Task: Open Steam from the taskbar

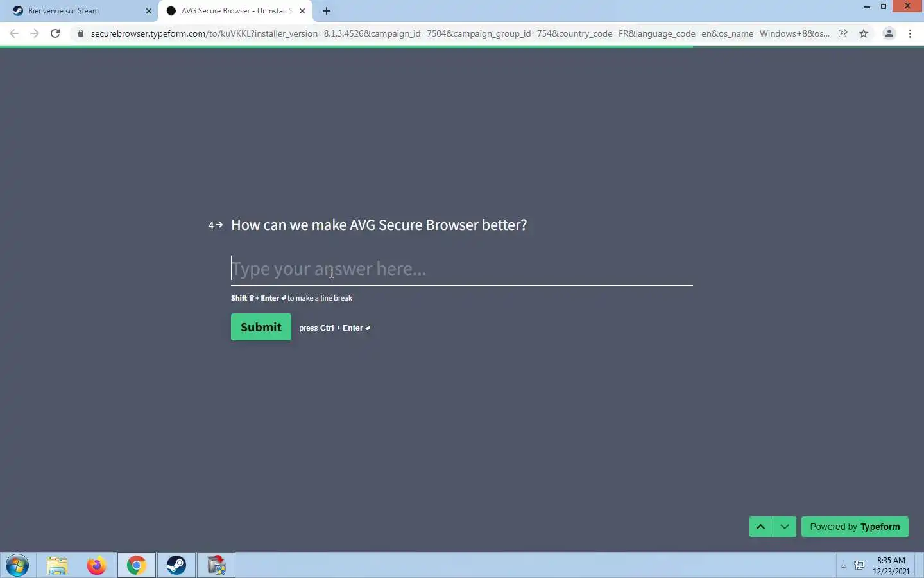Action: (176, 566)
